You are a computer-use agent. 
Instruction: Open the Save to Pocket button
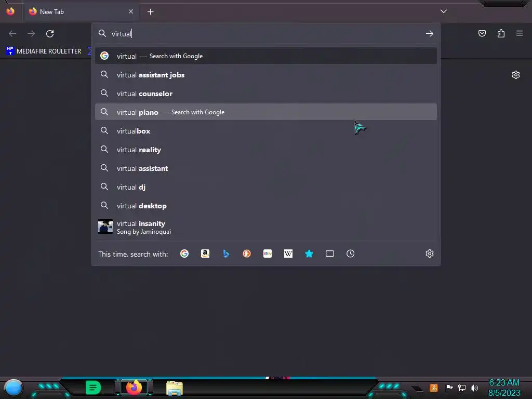(482, 33)
